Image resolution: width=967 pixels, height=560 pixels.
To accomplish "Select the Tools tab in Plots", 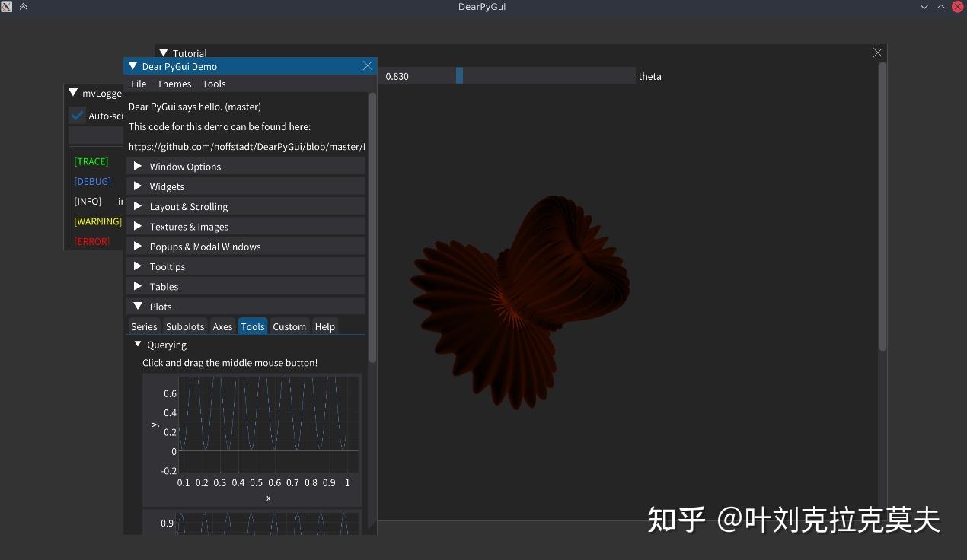I will (253, 326).
